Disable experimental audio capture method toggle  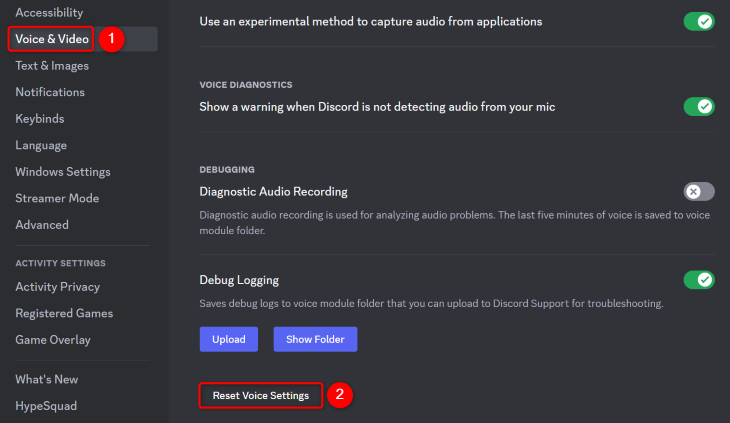[699, 21]
